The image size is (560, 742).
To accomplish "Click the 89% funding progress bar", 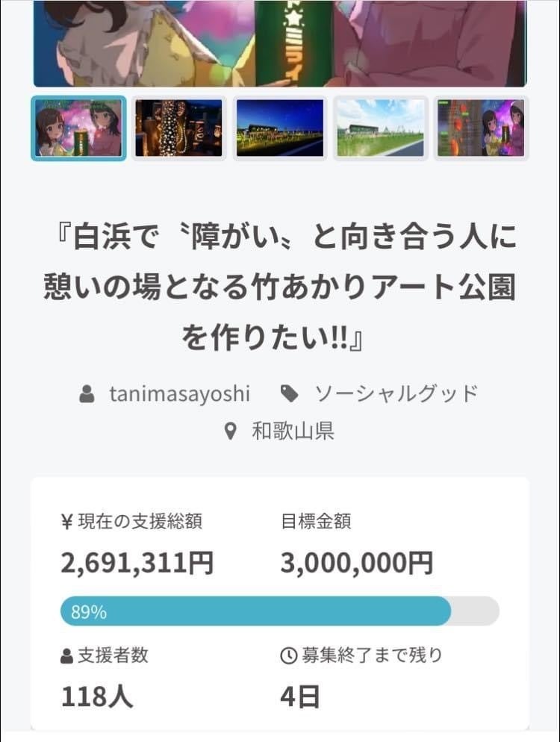I will tap(279, 611).
